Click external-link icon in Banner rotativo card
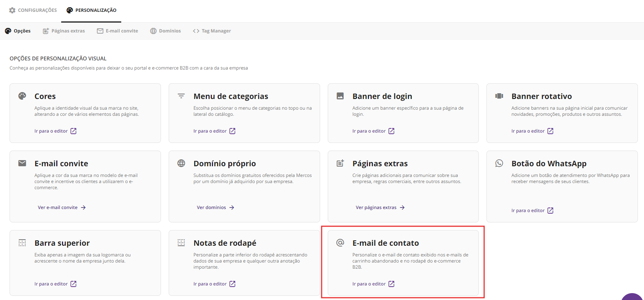 (x=550, y=131)
